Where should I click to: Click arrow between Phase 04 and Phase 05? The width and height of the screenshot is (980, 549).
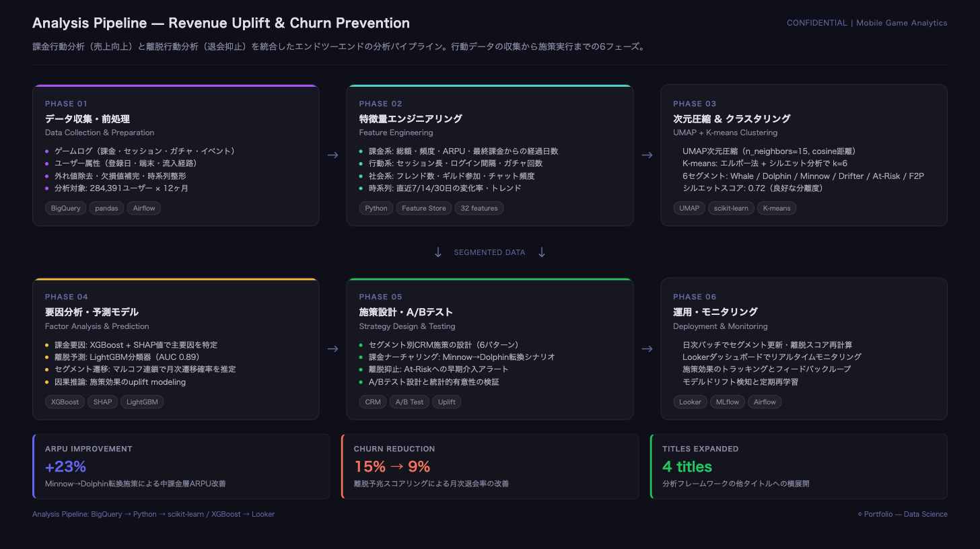332,349
